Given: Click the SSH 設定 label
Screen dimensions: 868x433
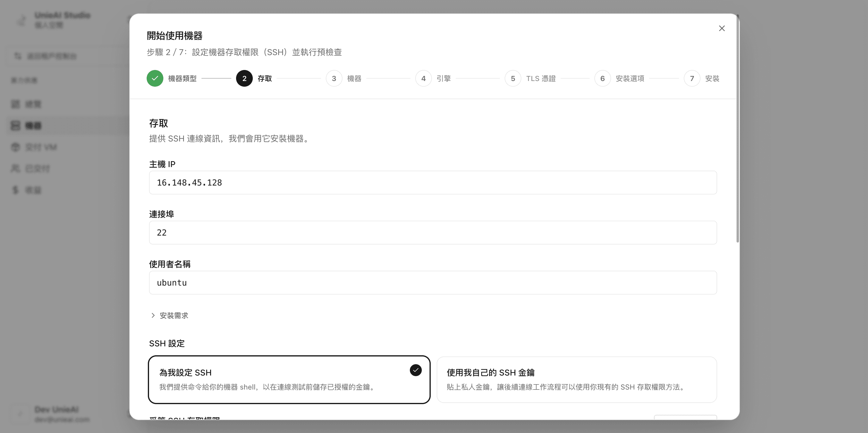Looking at the screenshot, I should pos(167,343).
